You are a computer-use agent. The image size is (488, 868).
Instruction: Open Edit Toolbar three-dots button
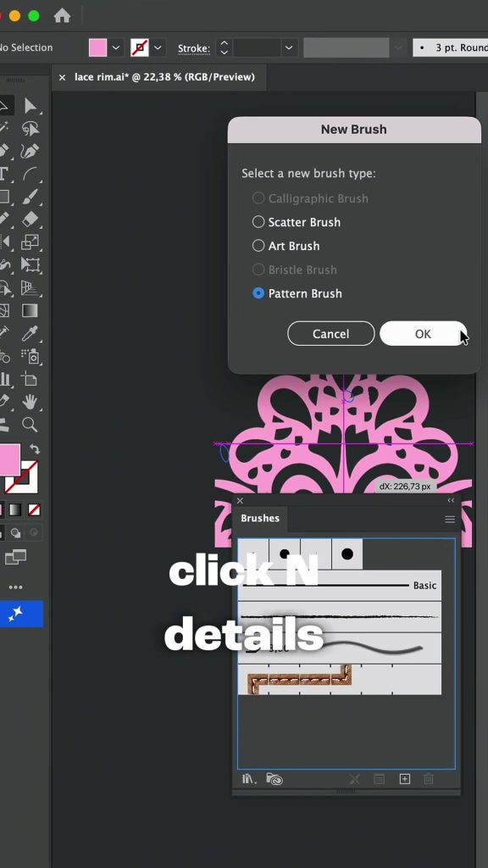coord(15,587)
